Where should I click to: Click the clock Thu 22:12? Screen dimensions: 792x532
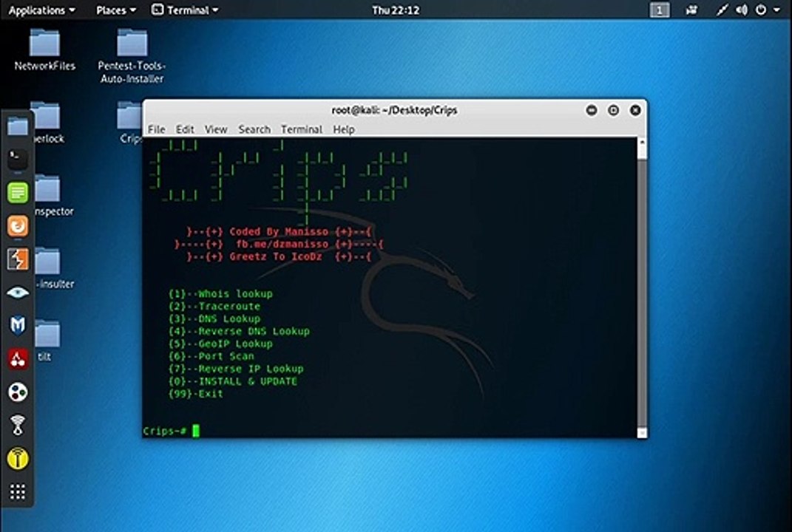396,10
